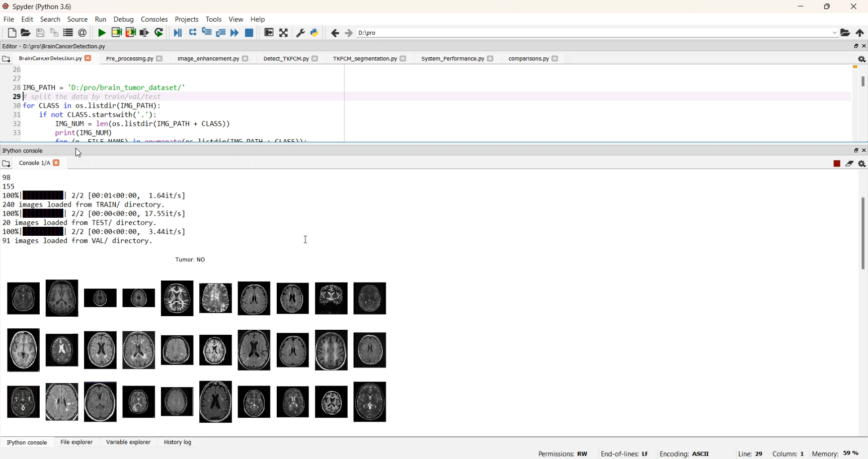Click the IPython console vertical scrollbar
The height and width of the screenshot is (459, 868).
(862, 233)
